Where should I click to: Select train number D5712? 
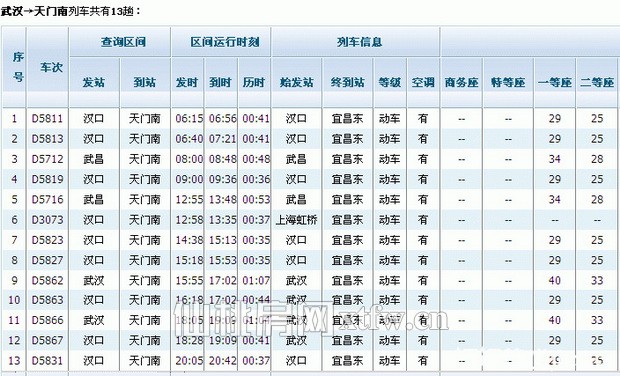pos(47,159)
